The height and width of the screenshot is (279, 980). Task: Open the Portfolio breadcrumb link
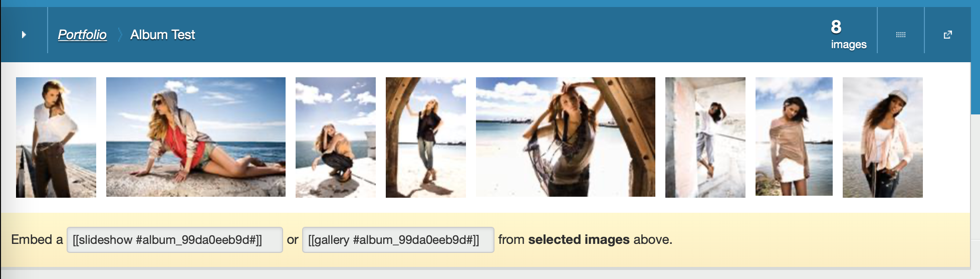(x=82, y=35)
